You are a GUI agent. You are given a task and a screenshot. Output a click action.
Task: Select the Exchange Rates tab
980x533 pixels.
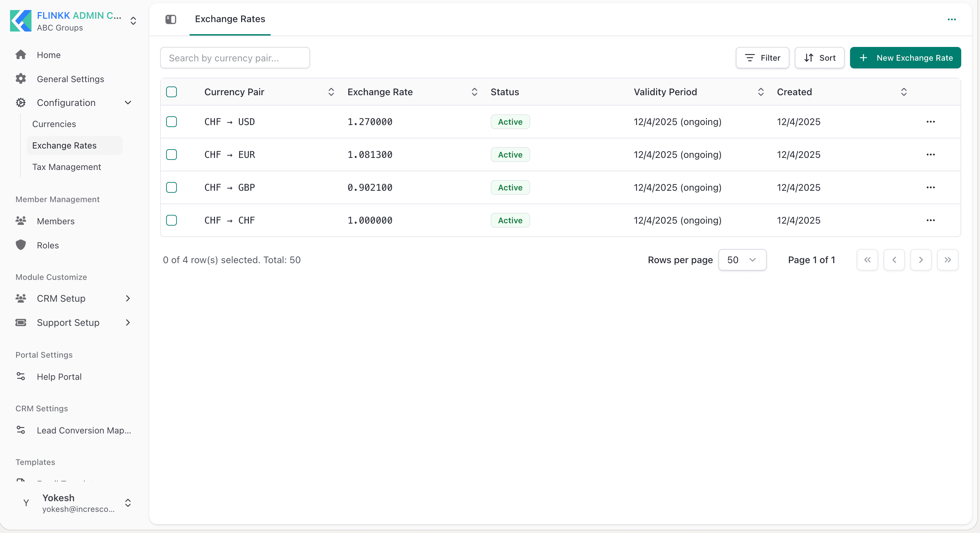tap(230, 19)
